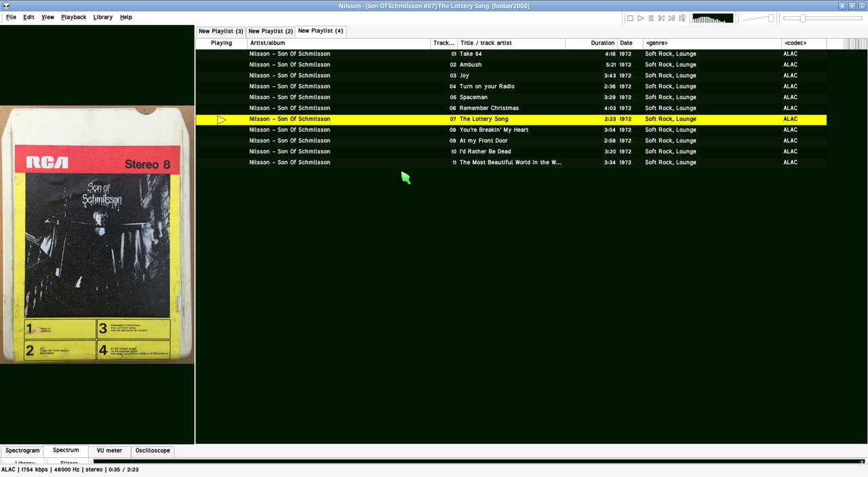Open the File menu
Image resolution: width=868 pixels, height=477 pixels.
coord(11,17)
